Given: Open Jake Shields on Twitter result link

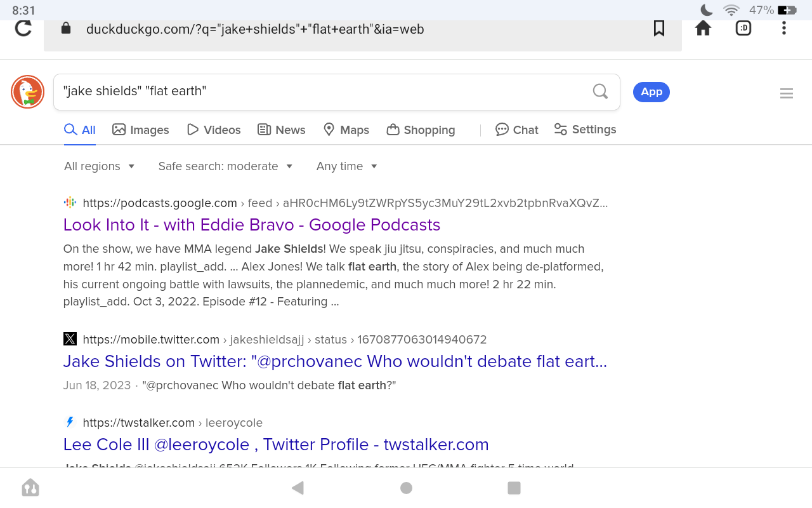Looking at the screenshot, I should tap(335, 361).
